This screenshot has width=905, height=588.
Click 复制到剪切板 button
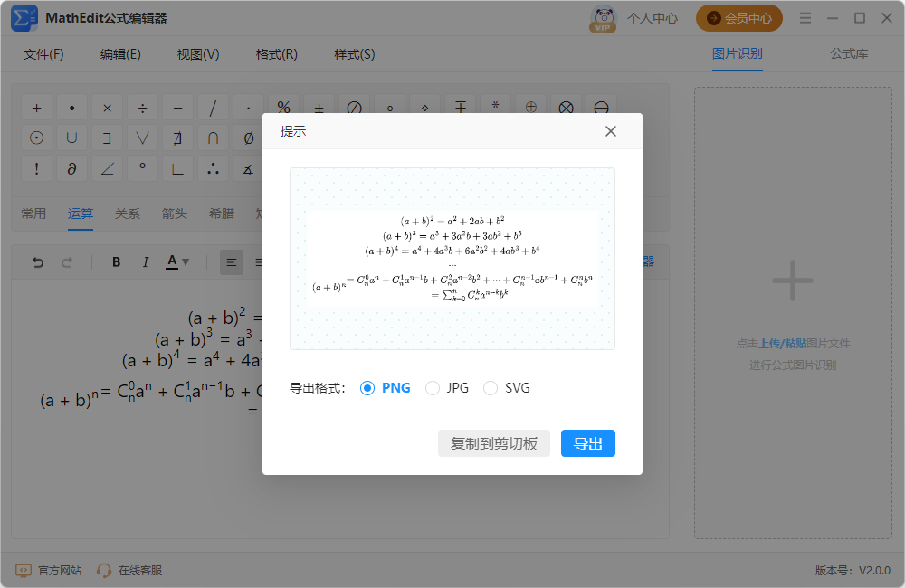click(494, 443)
